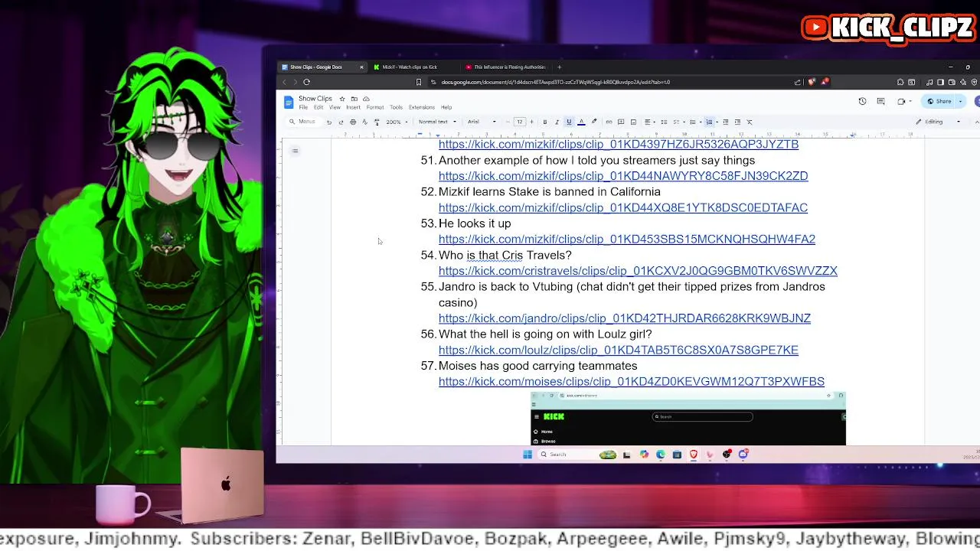Decrease the font size with minus
Image resolution: width=980 pixels, height=551 pixels.
tap(508, 122)
